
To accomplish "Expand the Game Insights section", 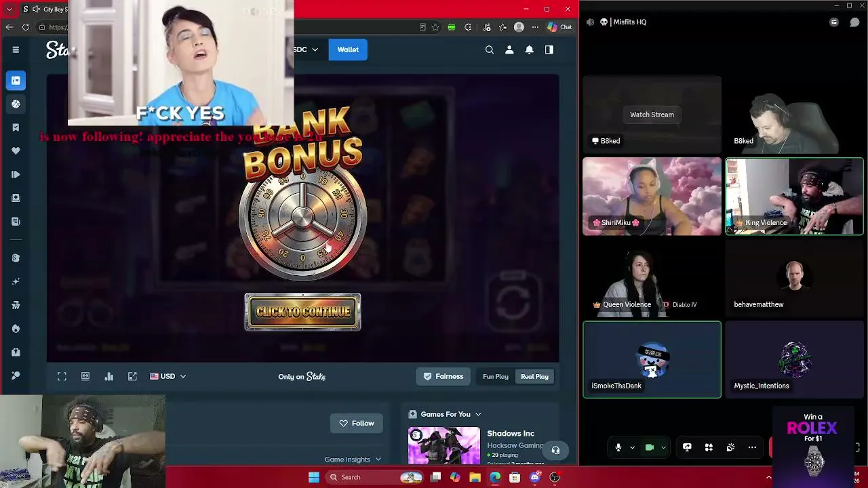I will tap(353, 460).
